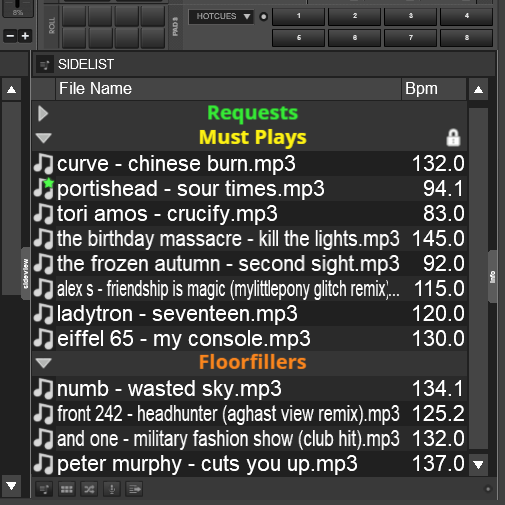Viewport: 505px width, 505px height.
Task: Sort by the Bpm column header
Action: click(434, 89)
